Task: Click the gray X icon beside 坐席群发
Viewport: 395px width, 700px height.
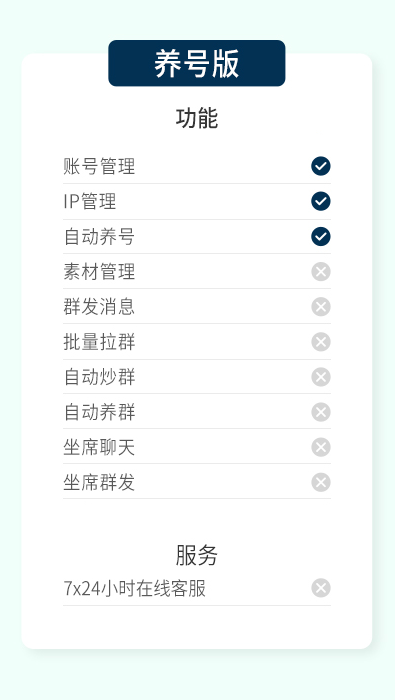Action: 320,482
